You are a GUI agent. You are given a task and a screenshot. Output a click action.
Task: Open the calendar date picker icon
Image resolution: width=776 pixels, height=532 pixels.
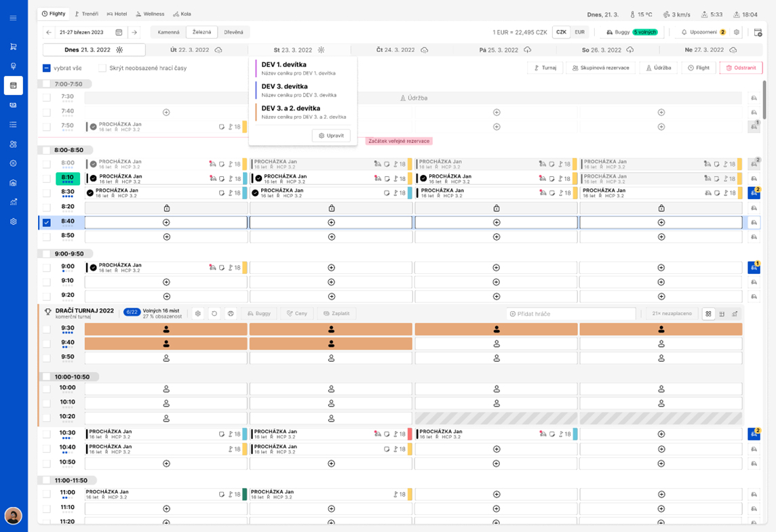point(119,33)
